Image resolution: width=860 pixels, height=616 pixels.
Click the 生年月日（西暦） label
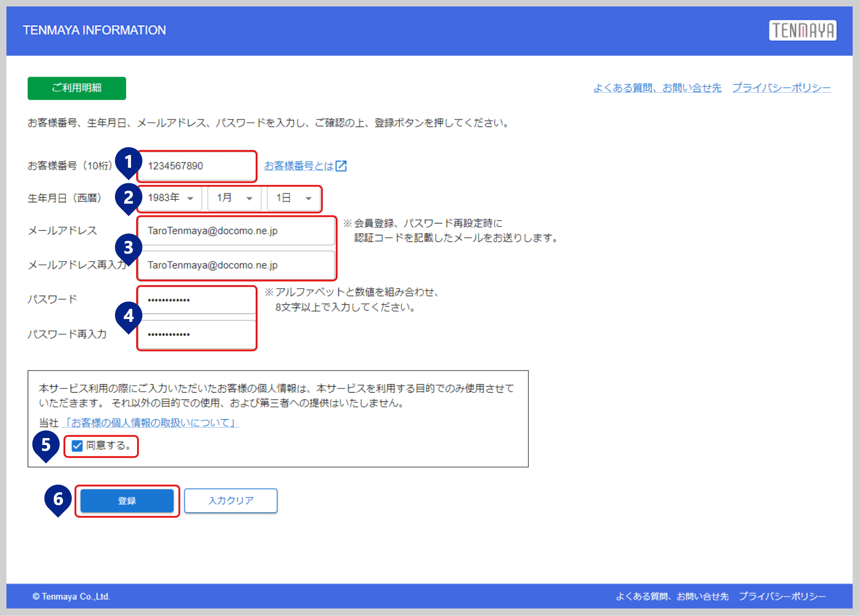65,198
